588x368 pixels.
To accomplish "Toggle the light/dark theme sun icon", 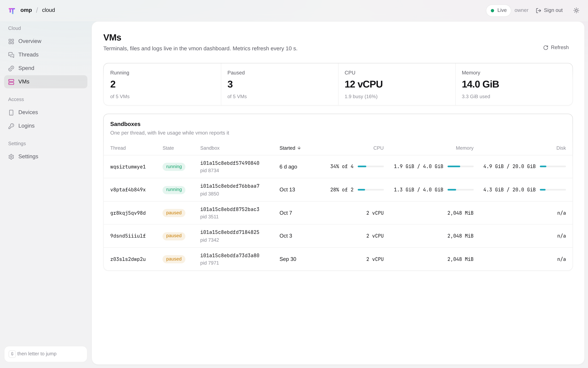I will 576,10.
